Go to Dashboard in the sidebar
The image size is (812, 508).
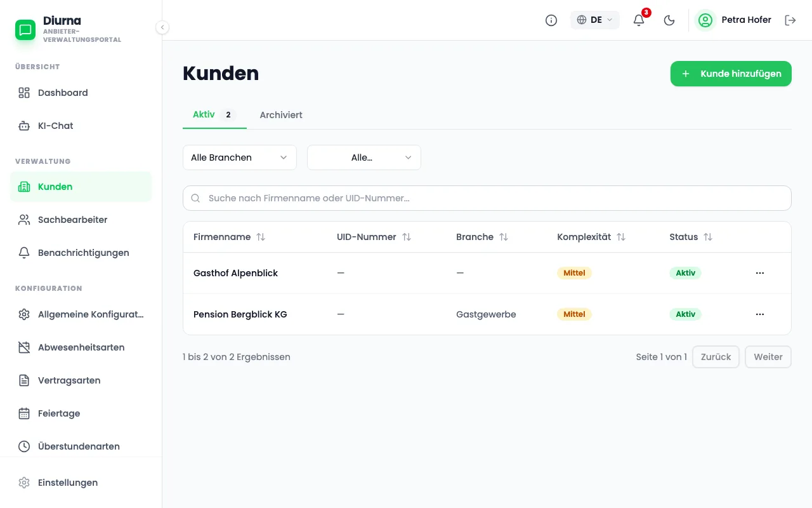(x=81, y=93)
